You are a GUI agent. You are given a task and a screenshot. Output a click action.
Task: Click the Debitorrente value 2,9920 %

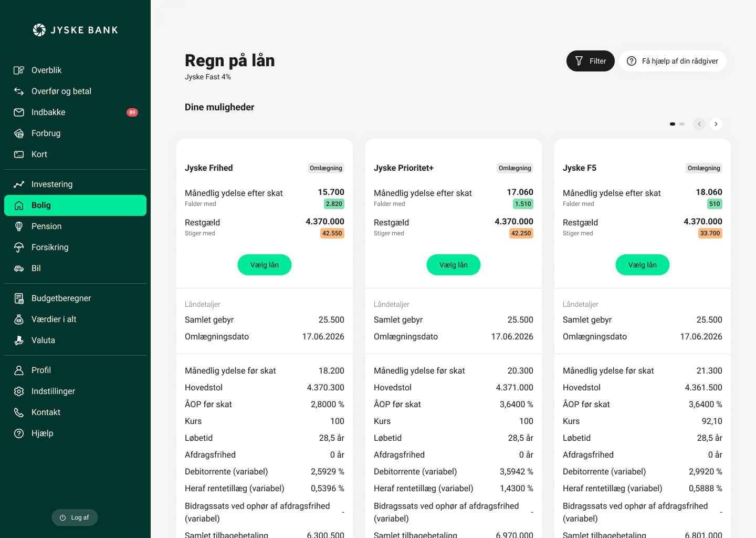[x=706, y=472]
